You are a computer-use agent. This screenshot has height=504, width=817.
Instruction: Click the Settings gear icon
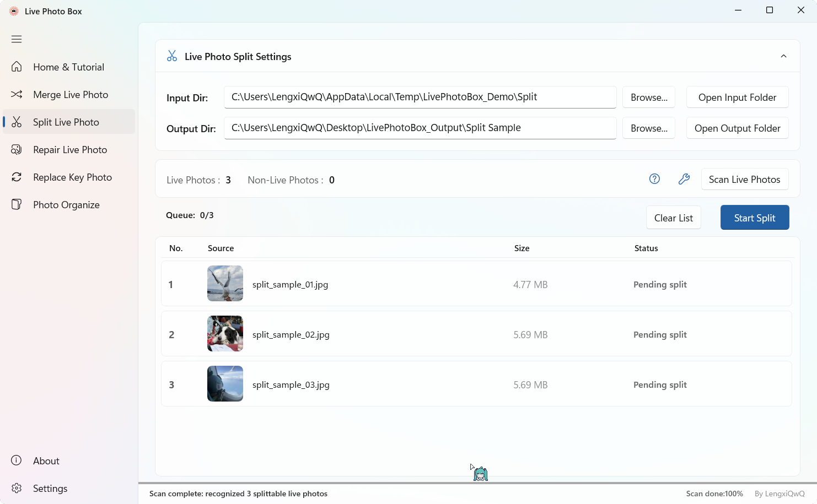[x=17, y=488]
